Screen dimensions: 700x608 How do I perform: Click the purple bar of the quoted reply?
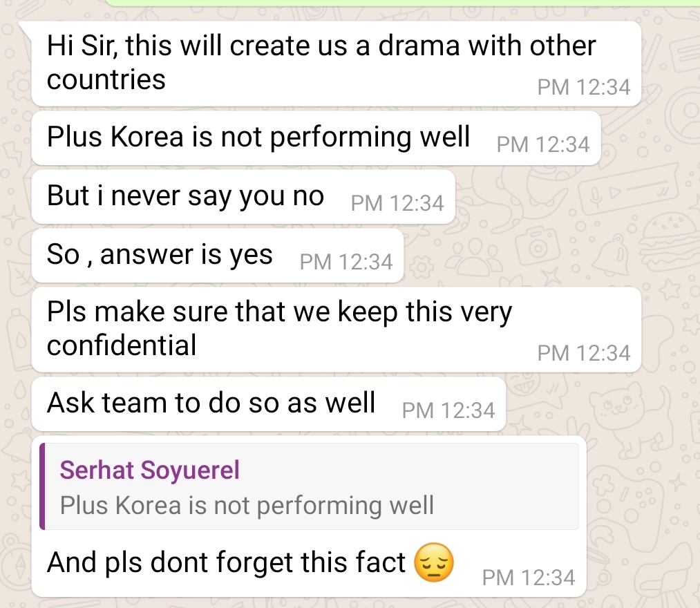[42, 486]
